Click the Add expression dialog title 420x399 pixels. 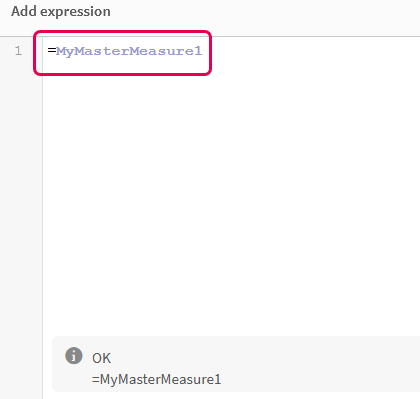[x=61, y=12]
